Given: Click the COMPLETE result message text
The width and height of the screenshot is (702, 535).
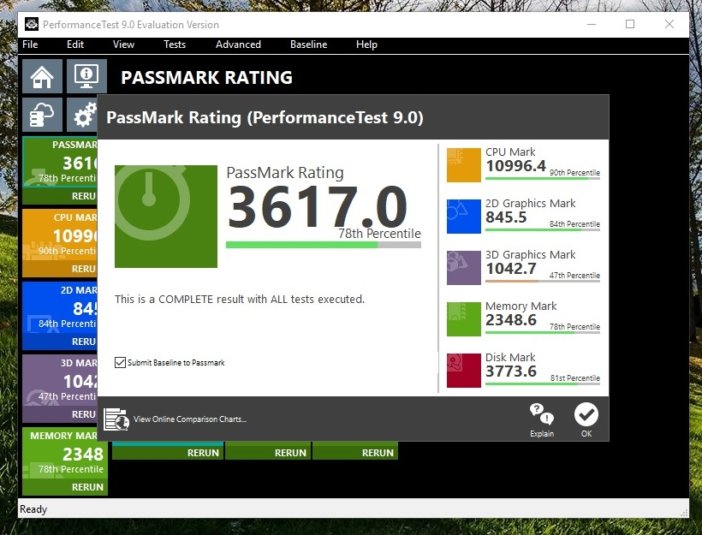Looking at the screenshot, I should [240, 299].
